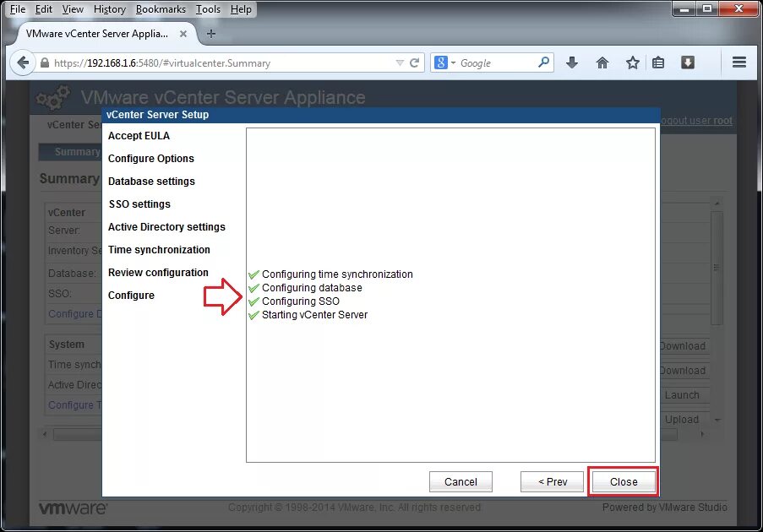Image resolution: width=763 pixels, height=532 pixels.
Task: Navigate back using the back arrow
Action: [x=23, y=62]
